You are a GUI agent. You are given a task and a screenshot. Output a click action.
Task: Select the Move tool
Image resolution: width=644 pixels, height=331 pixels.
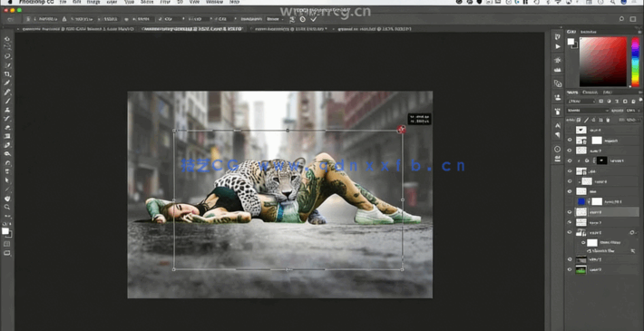pos(7,39)
